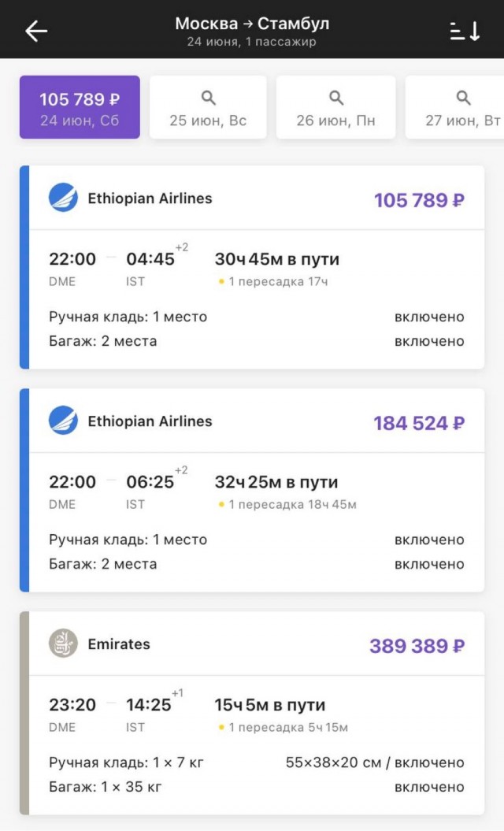Tap the 24 июня, 1 пассажир subtitle
This screenshot has width=504, height=831.
click(x=252, y=42)
